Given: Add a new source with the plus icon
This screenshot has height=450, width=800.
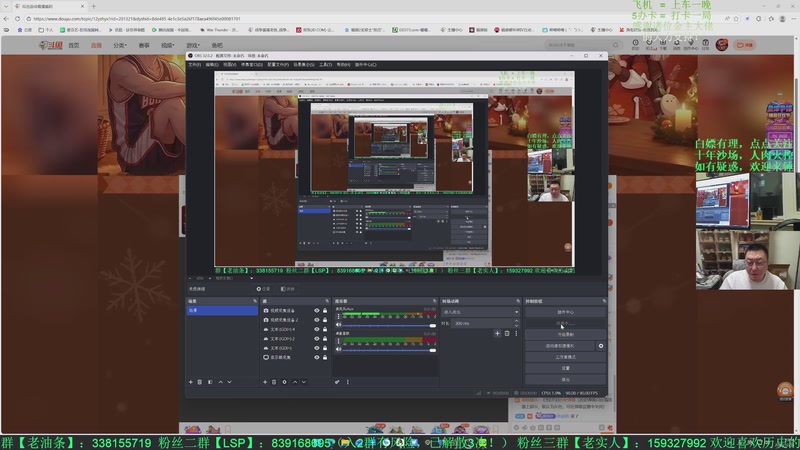Looking at the screenshot, I should click(265, 382).
